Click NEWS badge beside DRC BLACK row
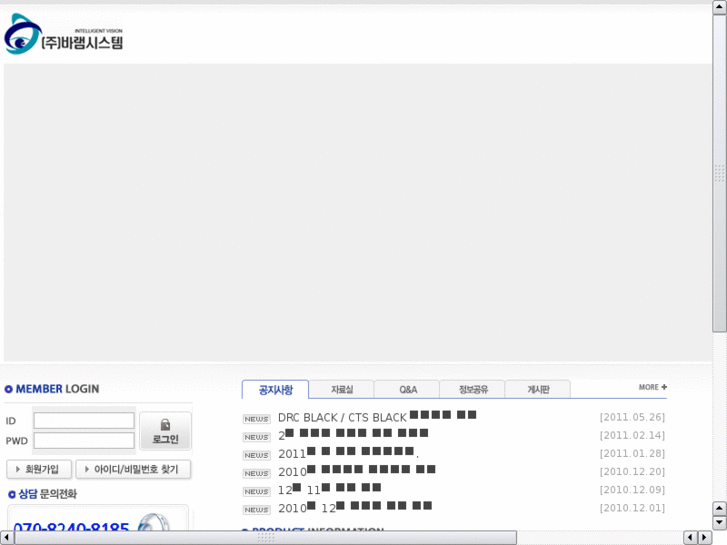The height and width of the screenshot is (545, 727). click(256, 419)
